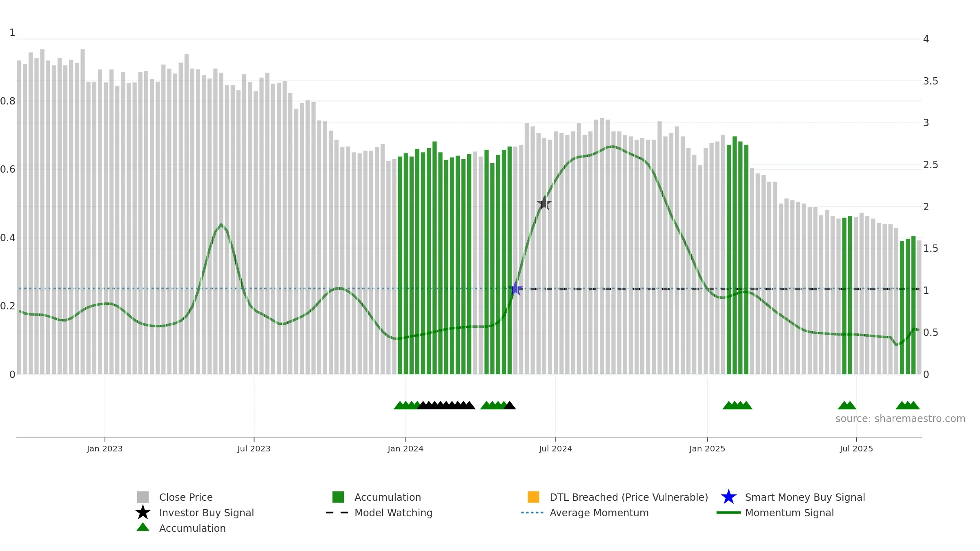Click the sharemaestro.com source text
980x551 pixels.
pos(900,419)
